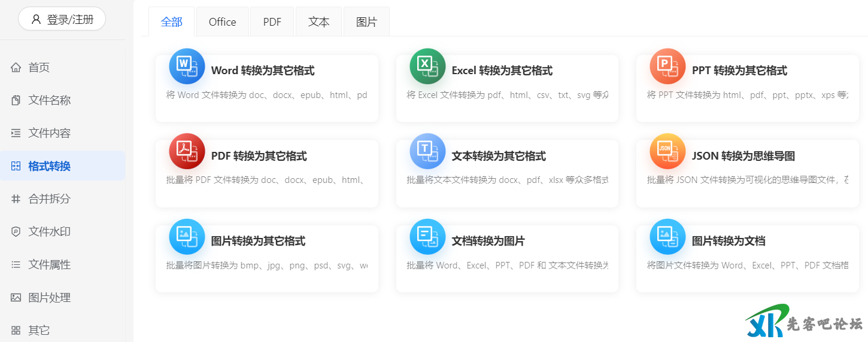Click the green Excel conversion icon

click(427, 66)
